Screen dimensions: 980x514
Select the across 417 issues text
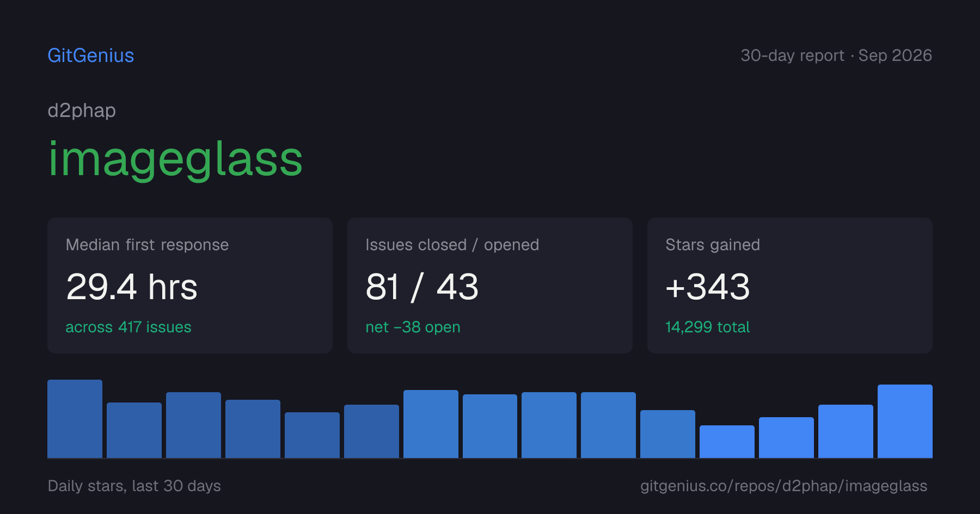pyautogui.click(x=128, y=327)
